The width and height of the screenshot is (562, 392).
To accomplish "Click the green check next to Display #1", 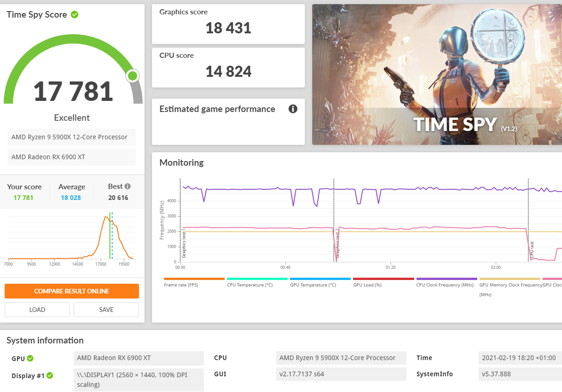I will (x=50, y=375).
